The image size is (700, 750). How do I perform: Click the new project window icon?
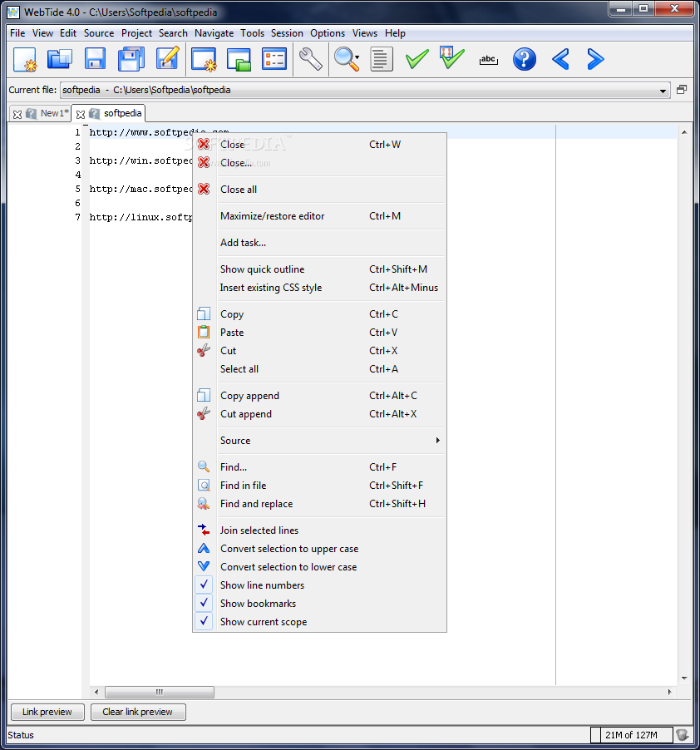(x=204, y=59)
